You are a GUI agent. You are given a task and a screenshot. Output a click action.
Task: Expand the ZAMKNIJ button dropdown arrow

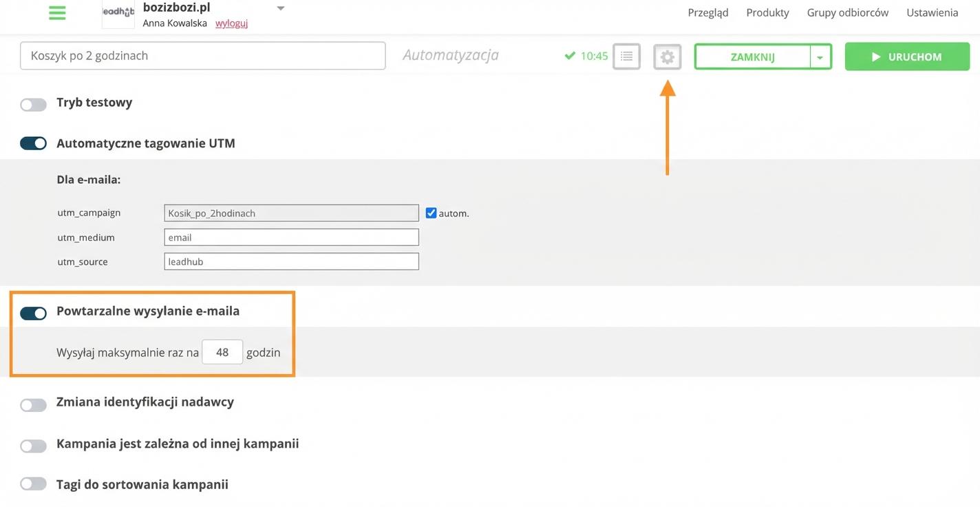coord(820,57)
